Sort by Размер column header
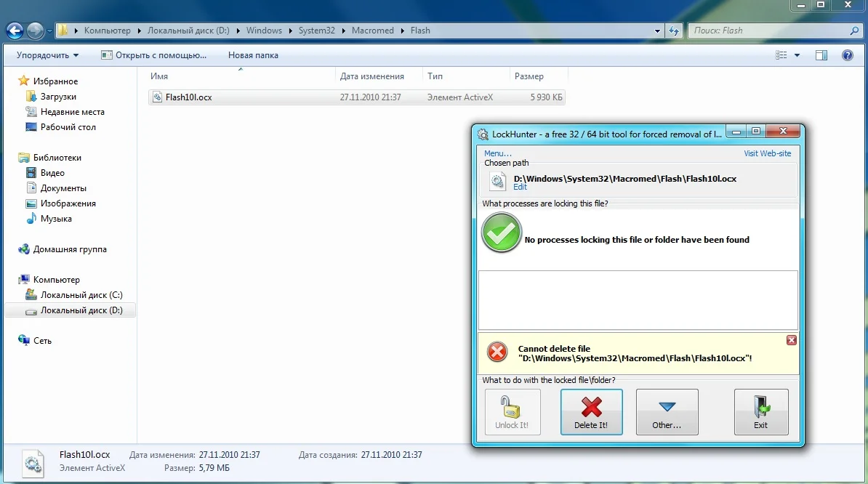 coord(538,76)
